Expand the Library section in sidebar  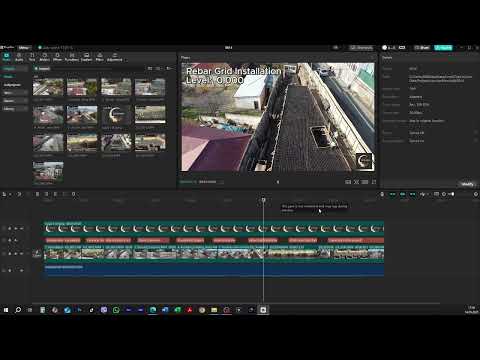(x=15, y=109)
